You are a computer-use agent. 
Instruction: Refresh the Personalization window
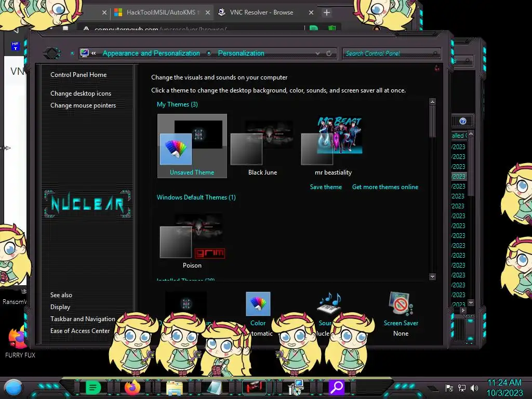tap(329, 54)
